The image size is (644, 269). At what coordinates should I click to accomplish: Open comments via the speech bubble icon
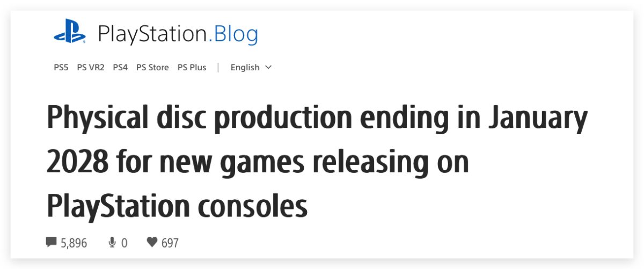[x=51, y=243]
